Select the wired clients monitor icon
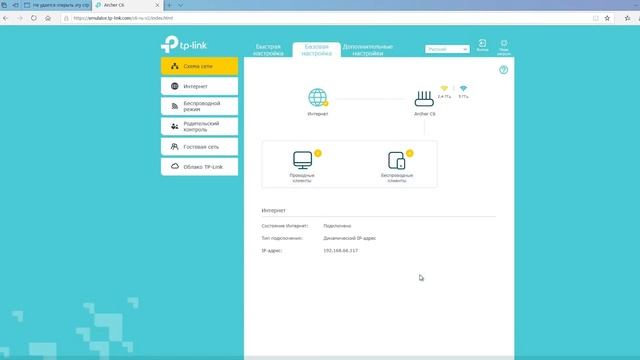 (302, 160)
